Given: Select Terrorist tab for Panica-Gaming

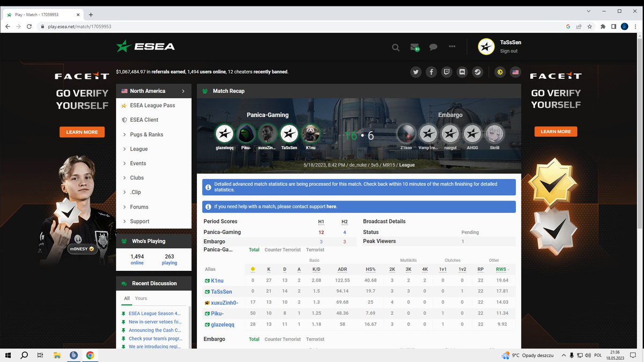Looking at the screenshot, I should point(315,250).
